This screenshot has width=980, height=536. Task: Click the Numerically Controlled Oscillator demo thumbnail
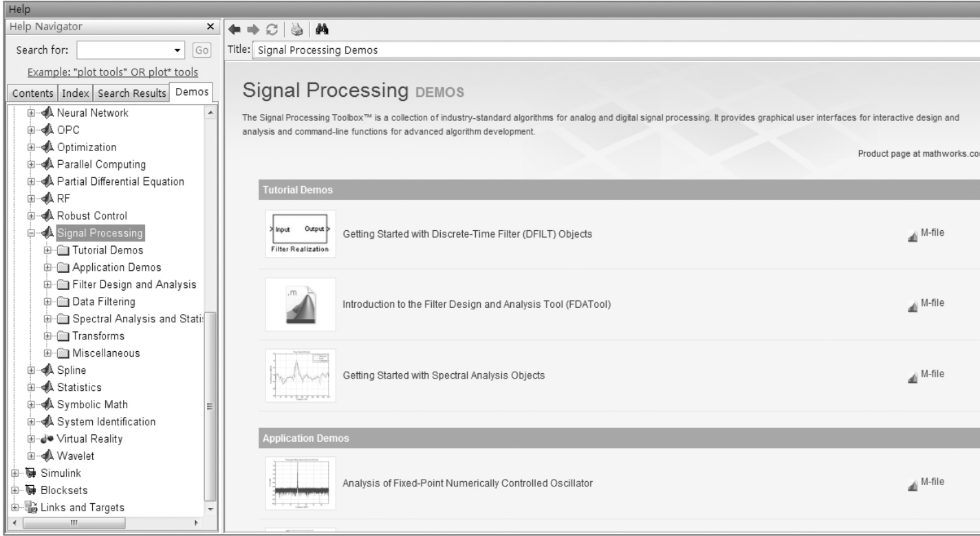point(301,483)
